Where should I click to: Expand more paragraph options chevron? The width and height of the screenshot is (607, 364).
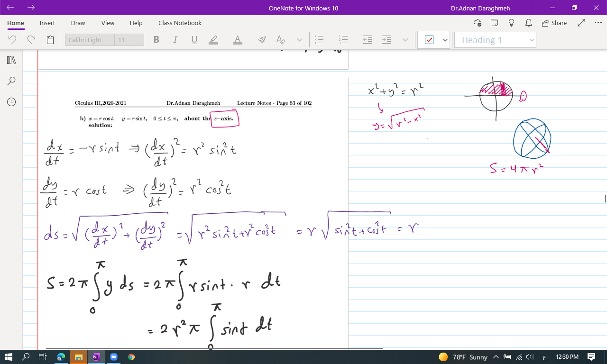coord(405,40)
